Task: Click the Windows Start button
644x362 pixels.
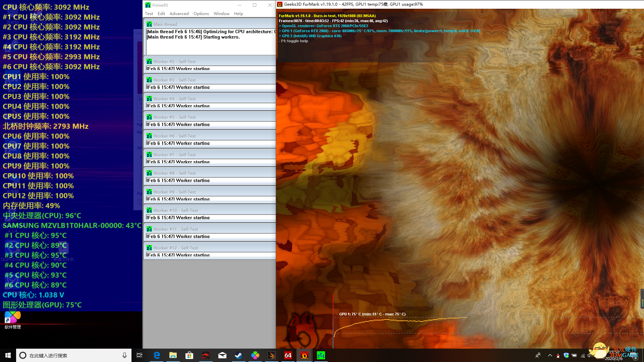Action: tap(8, 355)
